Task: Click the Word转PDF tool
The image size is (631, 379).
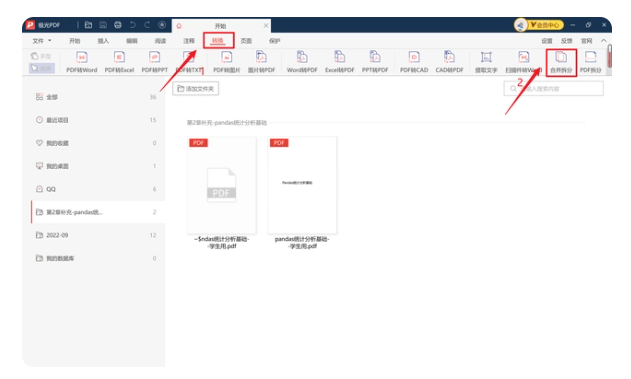Action: (302, 62)
